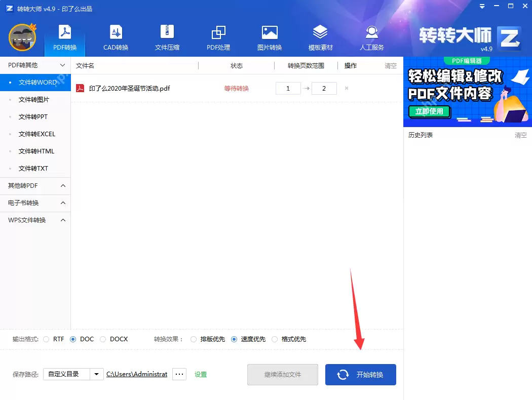Select the DOCX output format
This screenshot has width=532, height=400.
click(104, 339)
